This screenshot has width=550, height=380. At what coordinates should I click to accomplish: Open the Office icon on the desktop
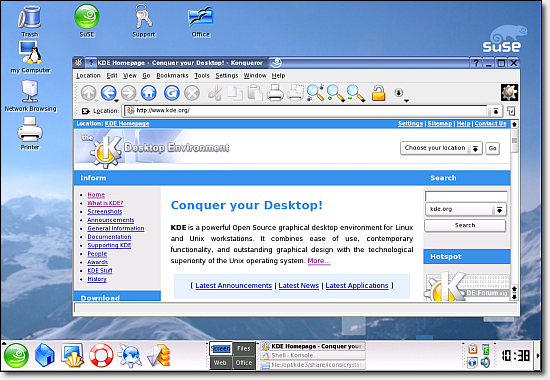[x=200, y=21]
